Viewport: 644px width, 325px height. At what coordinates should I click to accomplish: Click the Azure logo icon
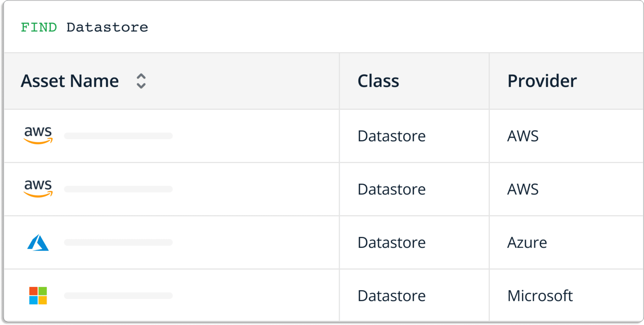coord(38,242)
